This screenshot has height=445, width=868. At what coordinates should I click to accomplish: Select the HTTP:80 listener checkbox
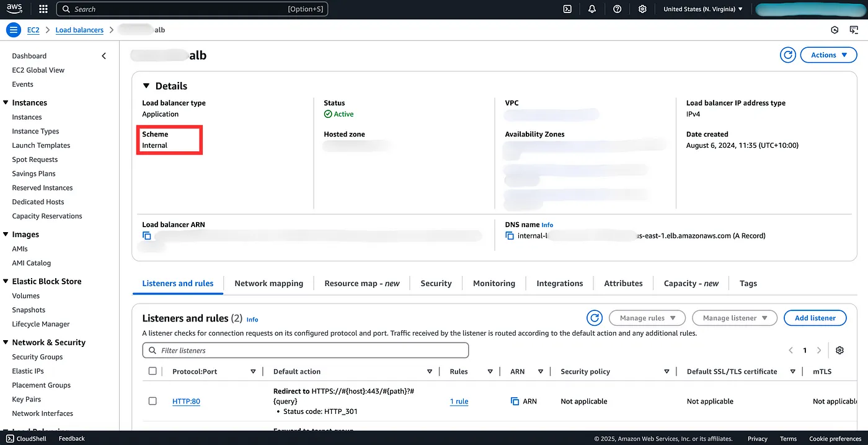coord(153,401)
